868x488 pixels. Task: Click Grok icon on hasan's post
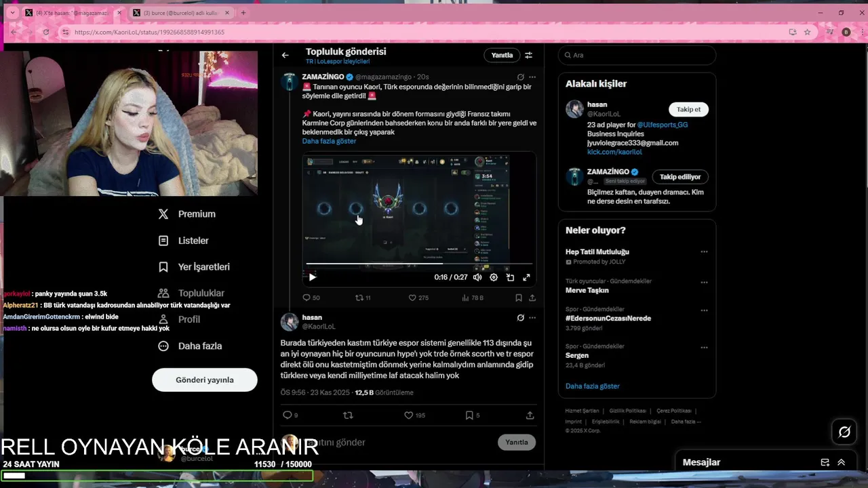[520, 318]
